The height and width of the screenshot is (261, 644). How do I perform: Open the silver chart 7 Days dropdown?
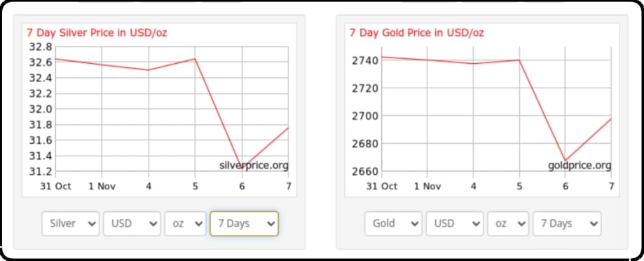pyautogui.click(x=244, y=224)
